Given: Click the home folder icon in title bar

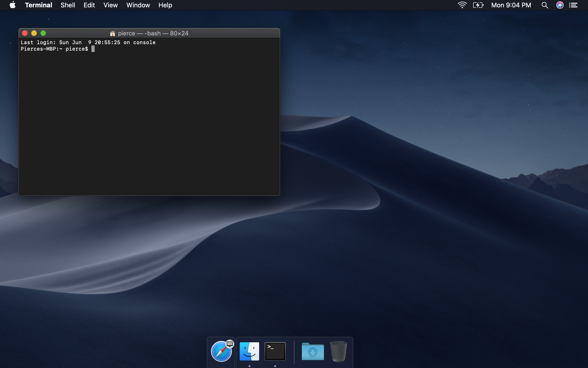Looking at the screenshot, I should tap(112, 33).
